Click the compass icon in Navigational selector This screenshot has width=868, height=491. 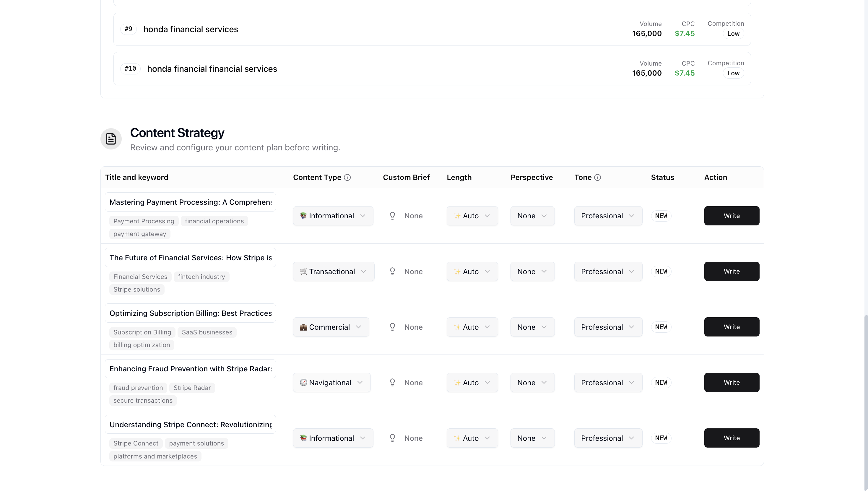303,382
